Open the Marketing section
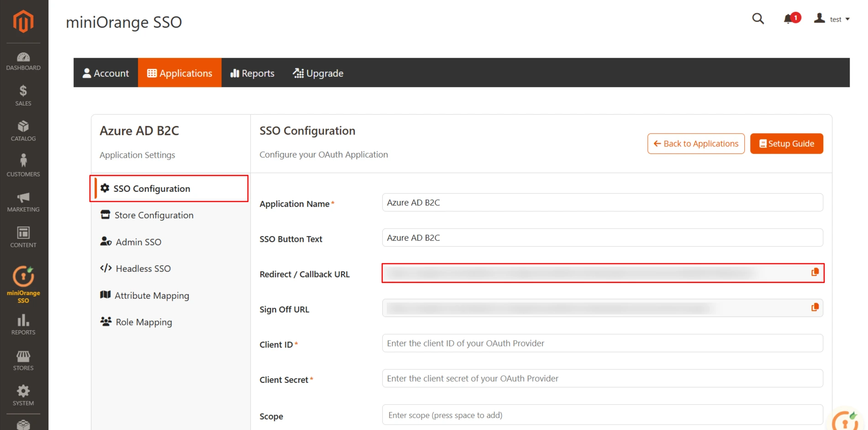This screenshot has width=868, height=430. [23, 201]
